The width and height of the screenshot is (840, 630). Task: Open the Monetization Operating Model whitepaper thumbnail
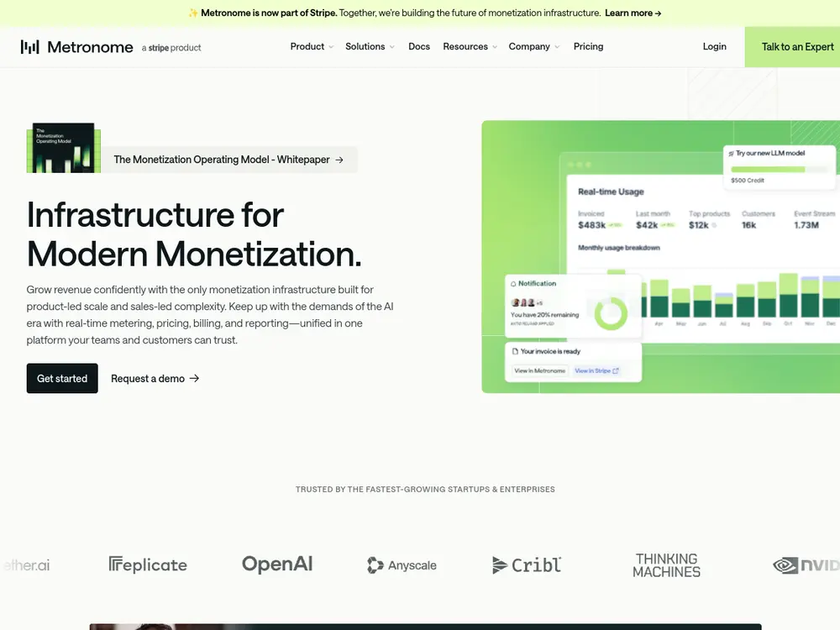click(64, 148)
